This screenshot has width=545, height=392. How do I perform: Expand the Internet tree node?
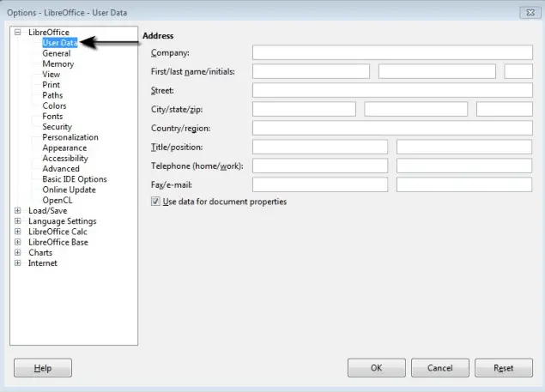click(x=18, y=262)
